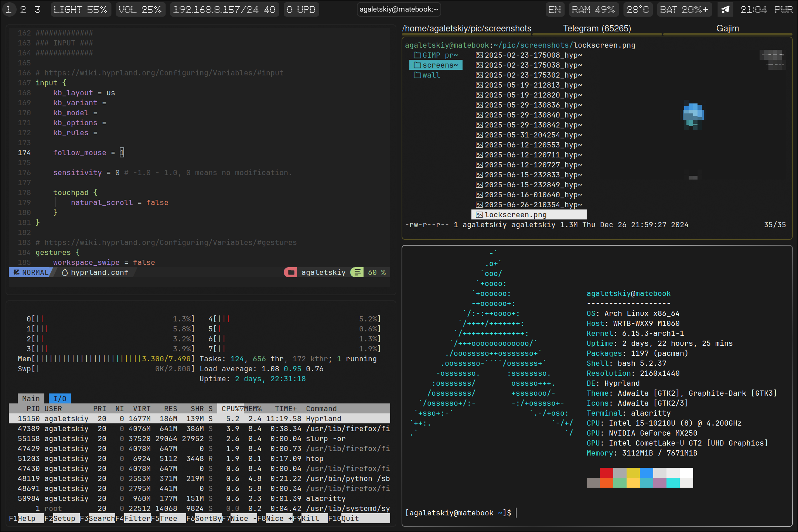Click the folder icon of the screens~ directory
The image size is (798, 532).
tap(418, 65)
